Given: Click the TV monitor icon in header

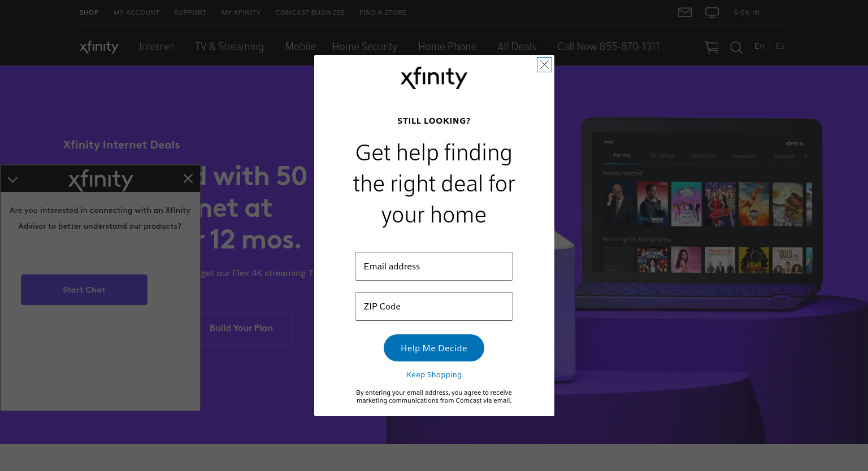Looking at the screenshot, I should [712, 12].
